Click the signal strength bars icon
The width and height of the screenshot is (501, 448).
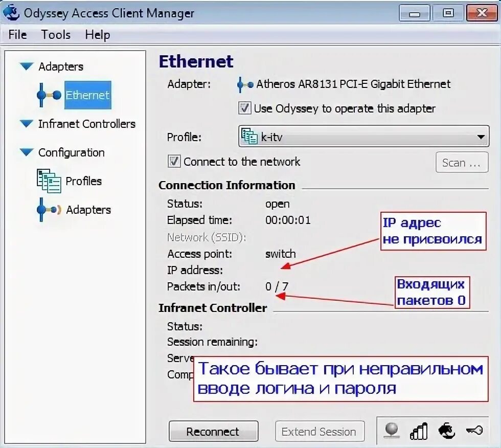(418, 431)
